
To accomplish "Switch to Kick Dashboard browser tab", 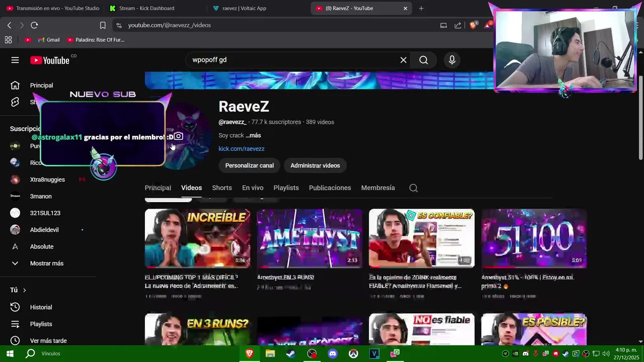I will click(142, 8).
